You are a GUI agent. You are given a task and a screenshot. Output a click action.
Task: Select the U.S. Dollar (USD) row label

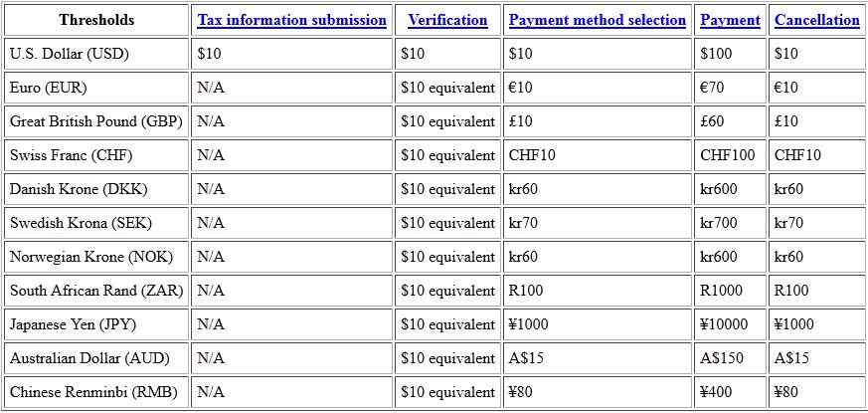pos(70,54)
